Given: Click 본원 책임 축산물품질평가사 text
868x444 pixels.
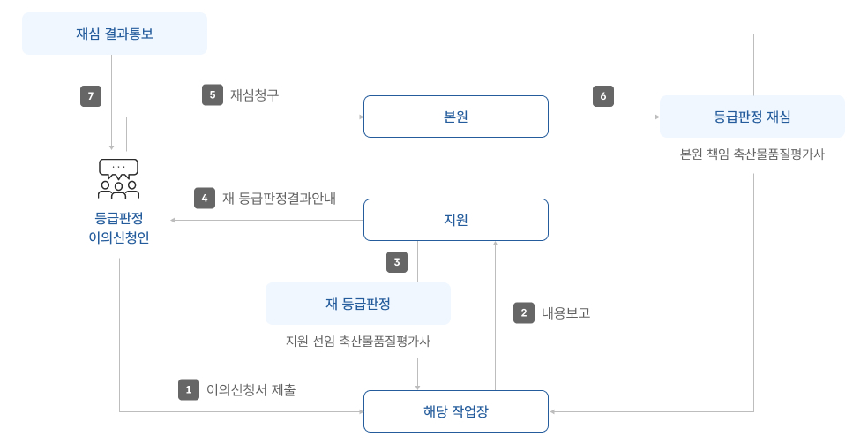Looking at the screenshot, I should point(752,154).
